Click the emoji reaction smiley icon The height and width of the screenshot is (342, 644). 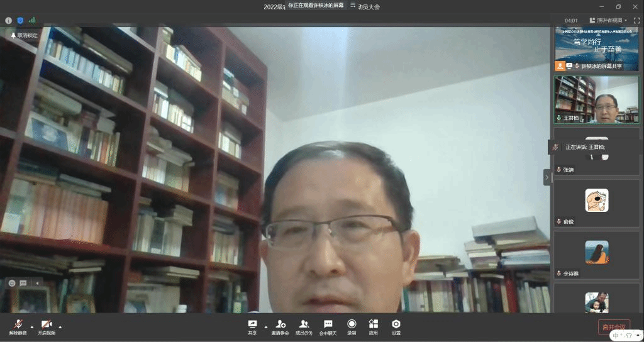12,283
